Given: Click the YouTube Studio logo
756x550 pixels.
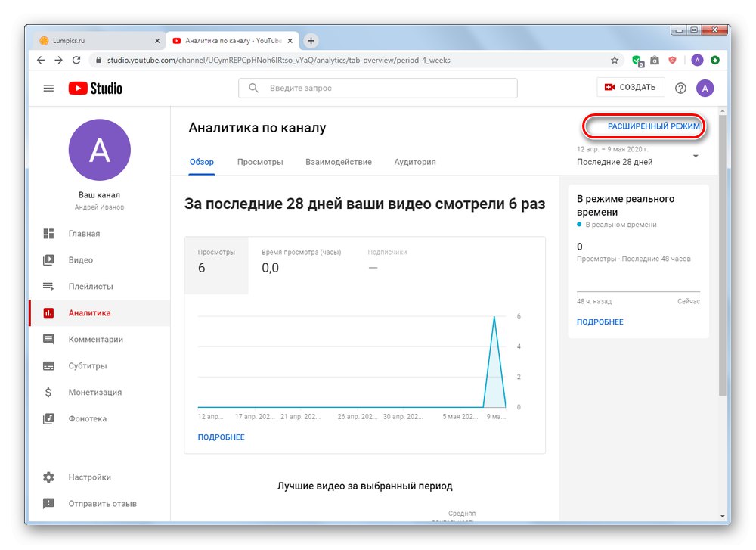Looking at the screenshot, I should [95, 89].
